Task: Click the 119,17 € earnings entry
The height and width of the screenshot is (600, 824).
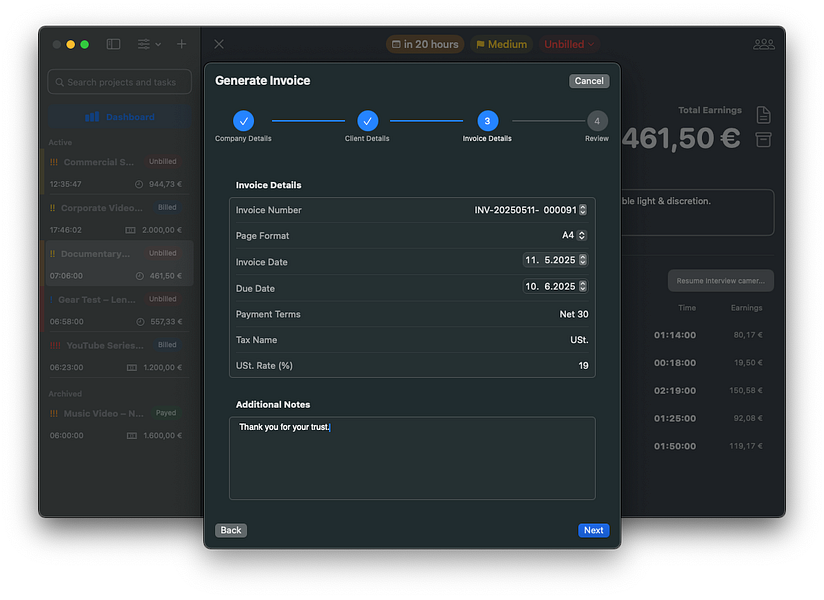Action: point(746,446)
